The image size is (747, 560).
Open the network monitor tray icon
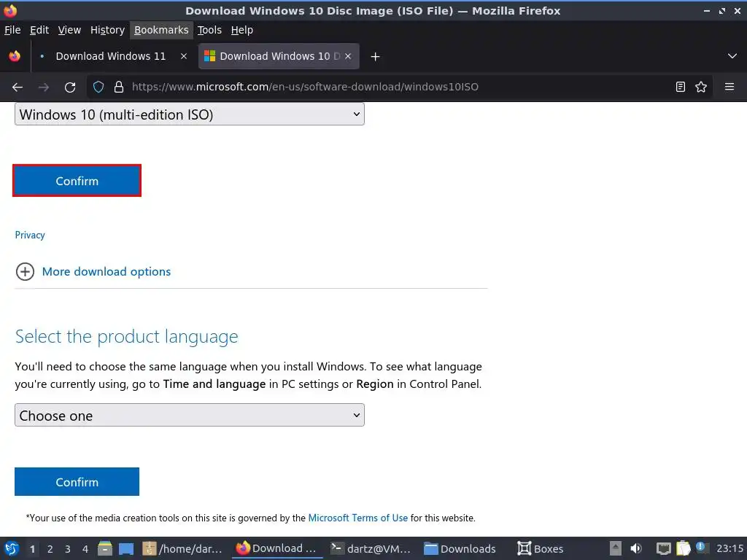tap(663, 548)
